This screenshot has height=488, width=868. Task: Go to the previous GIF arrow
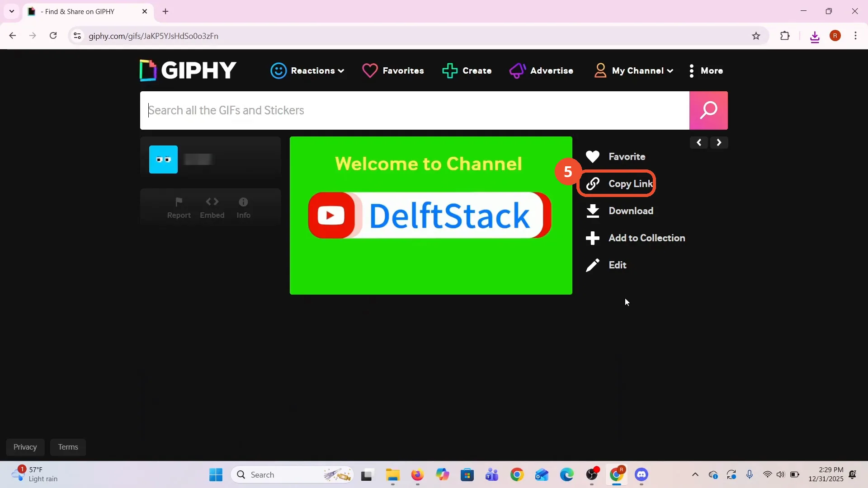click(699, 143)
